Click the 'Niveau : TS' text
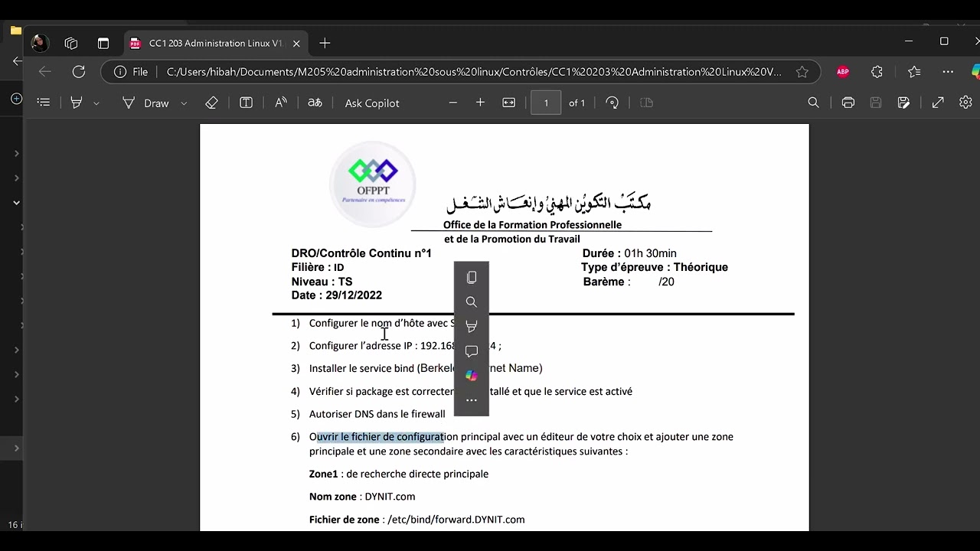 pyautogui.click(x=322, y=282)
